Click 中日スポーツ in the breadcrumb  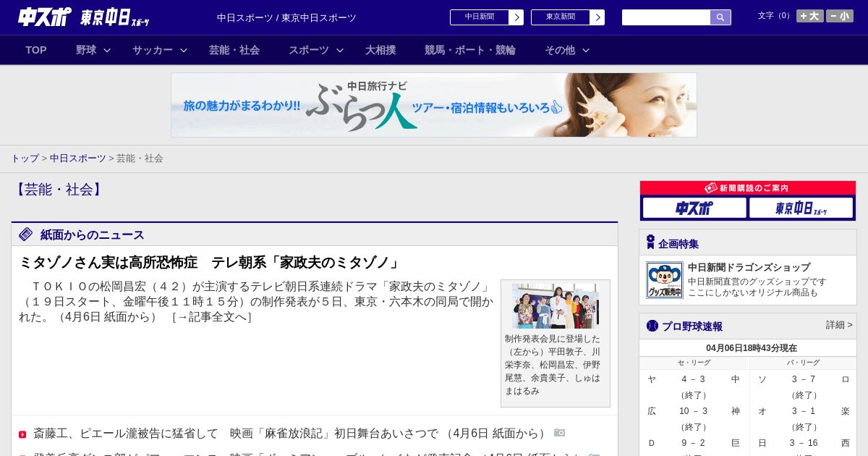tap(78, 158)
